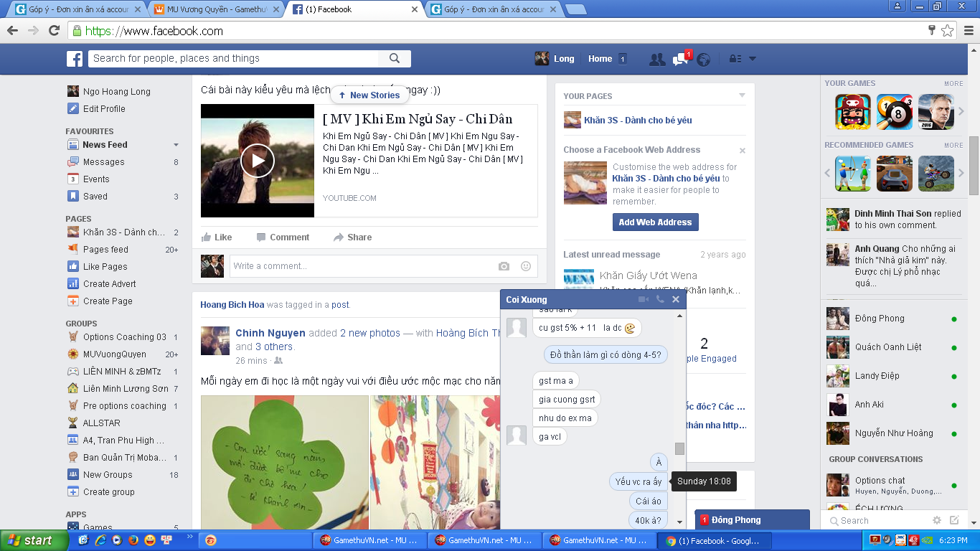Show previous recommended games arrow
Screen dimensions: 980x551
(x=827, y=174)
